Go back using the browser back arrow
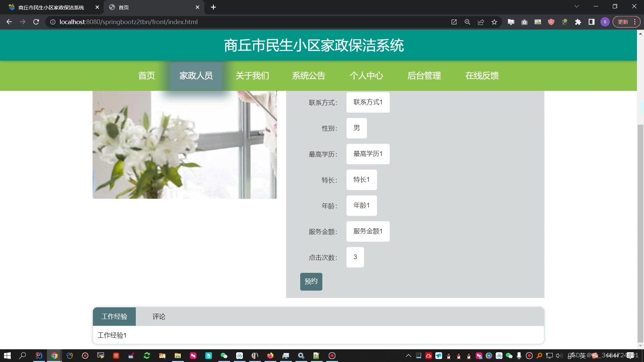Viewport: 644px width, 362px height. click(x=9, y=22)
